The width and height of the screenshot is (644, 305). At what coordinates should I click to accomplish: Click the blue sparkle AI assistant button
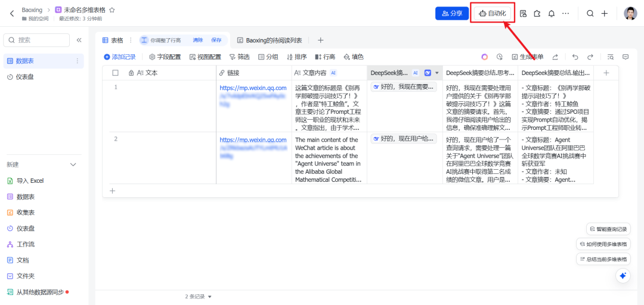click(623, 275)
